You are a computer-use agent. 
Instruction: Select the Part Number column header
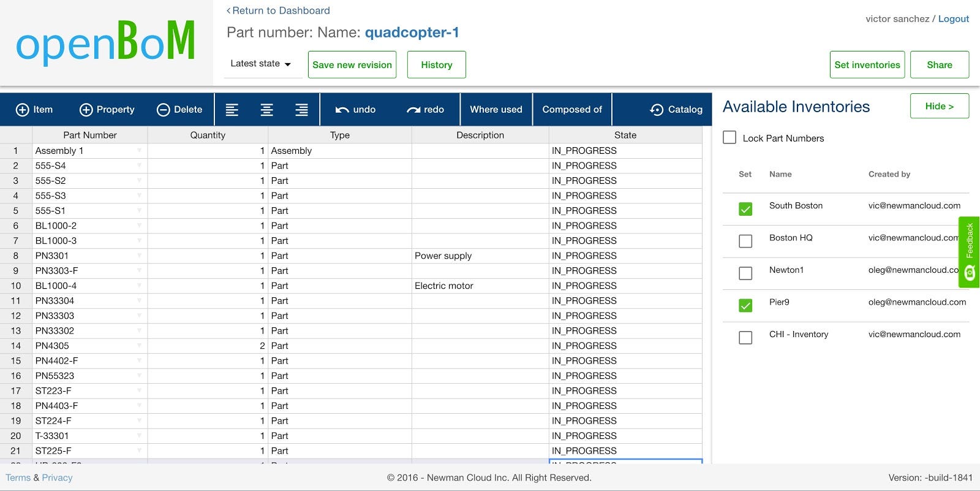coord(90,135)
